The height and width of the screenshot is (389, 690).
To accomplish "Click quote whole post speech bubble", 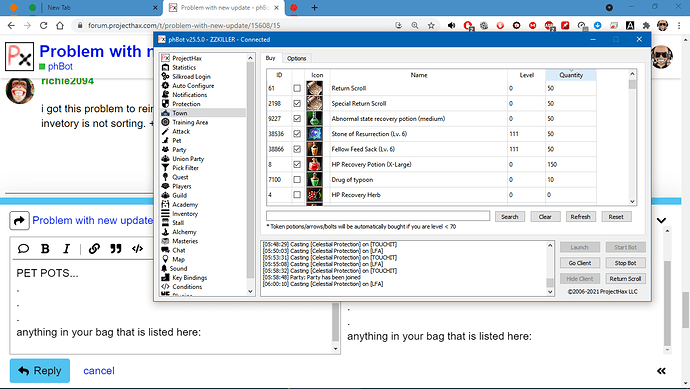I will (23, 249).
